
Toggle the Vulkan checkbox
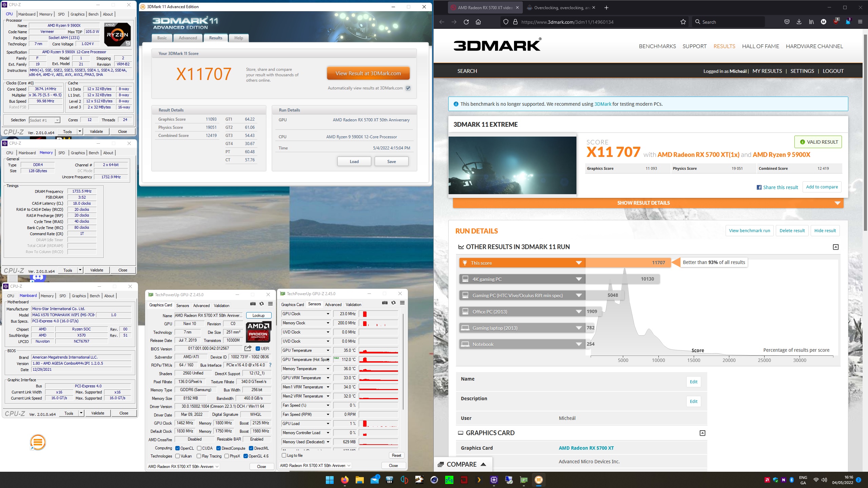pyautogui.click(x=177, y=456)
